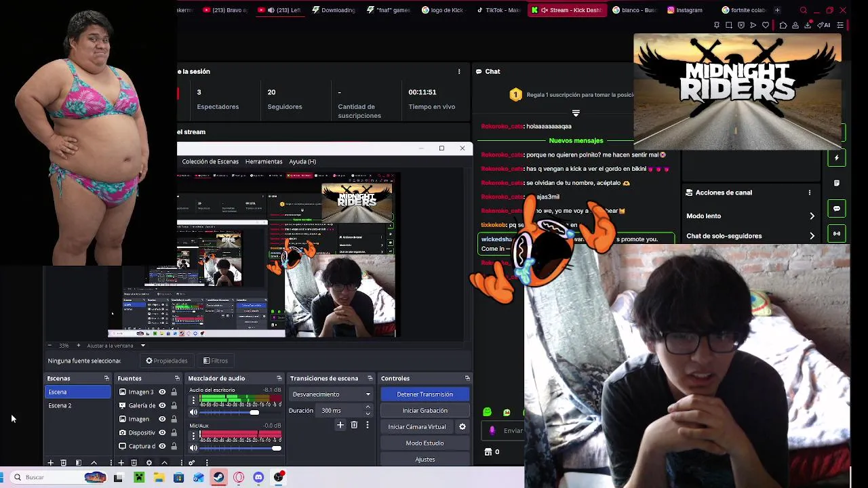Open the Colección de Escenas menu
The width and height of the screenshot is (868, 488).
pos(210,161)
